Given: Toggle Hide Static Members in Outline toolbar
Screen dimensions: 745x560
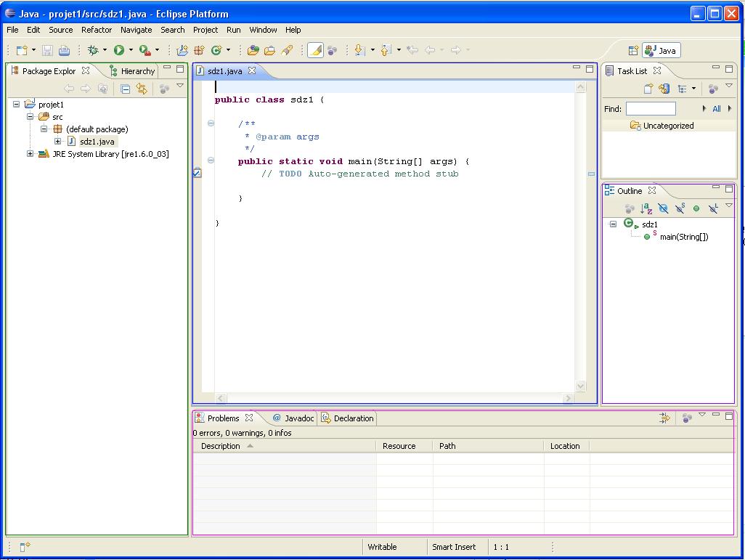Looking at the screenshot, I should click(680, 208).
